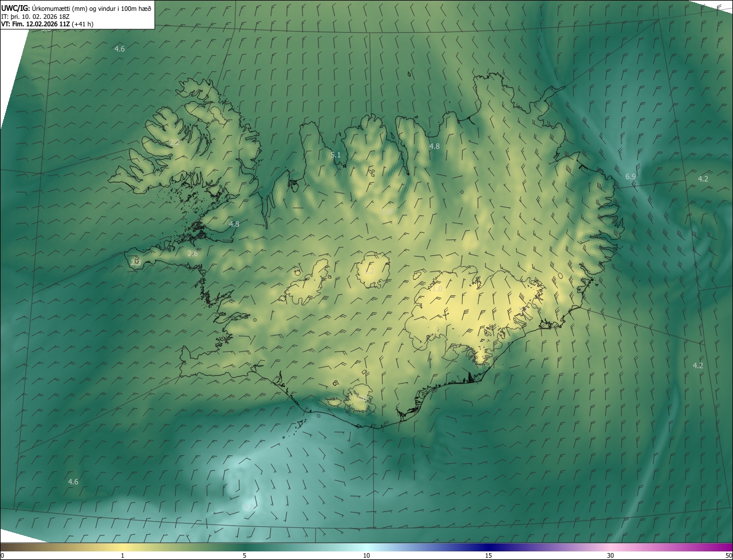The height and width of the screenshot is (560, 733).
Task: Click the 1 tick on the color scale
Action: [x=123, y=555]
